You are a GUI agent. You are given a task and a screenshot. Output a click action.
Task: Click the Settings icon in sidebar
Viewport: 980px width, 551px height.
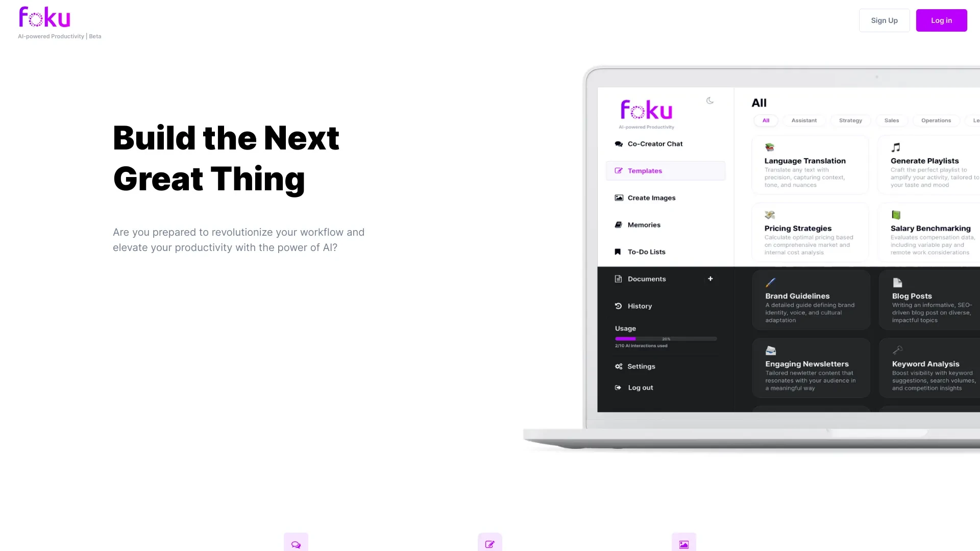(618, 365)
